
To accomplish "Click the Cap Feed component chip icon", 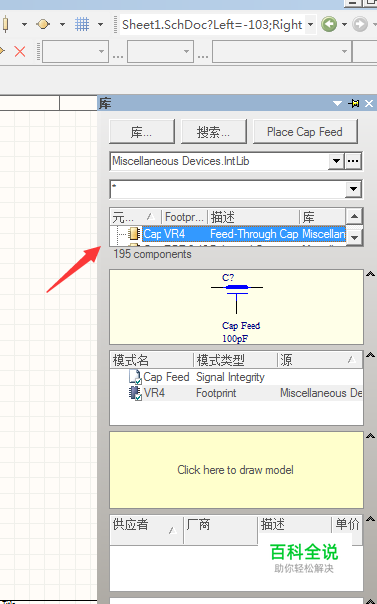I will (134, 234).
